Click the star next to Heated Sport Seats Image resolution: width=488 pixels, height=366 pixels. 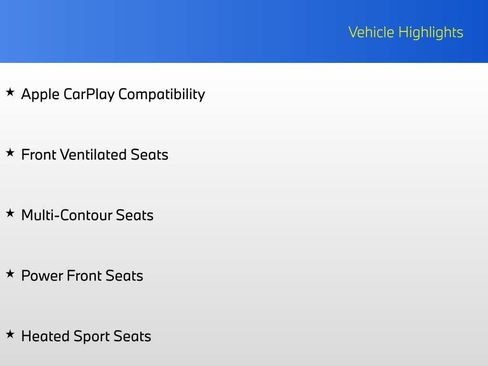pyautogui.click(x=10, y=334)
